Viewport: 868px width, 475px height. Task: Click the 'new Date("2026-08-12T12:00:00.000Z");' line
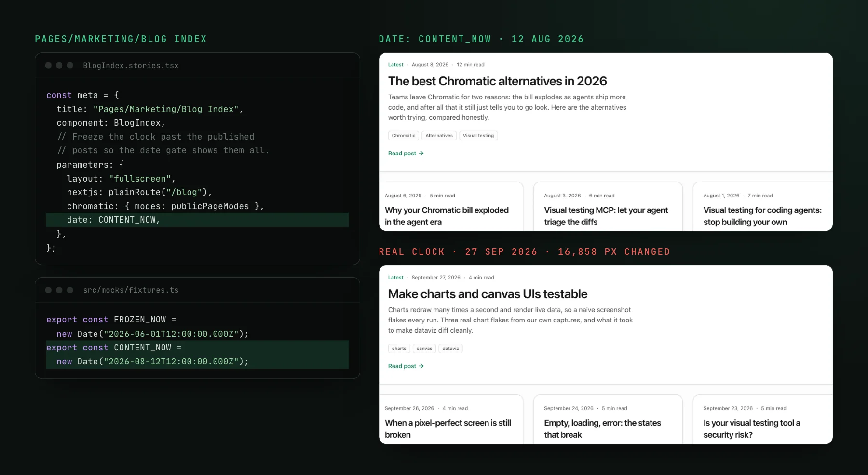pos(152,362)
